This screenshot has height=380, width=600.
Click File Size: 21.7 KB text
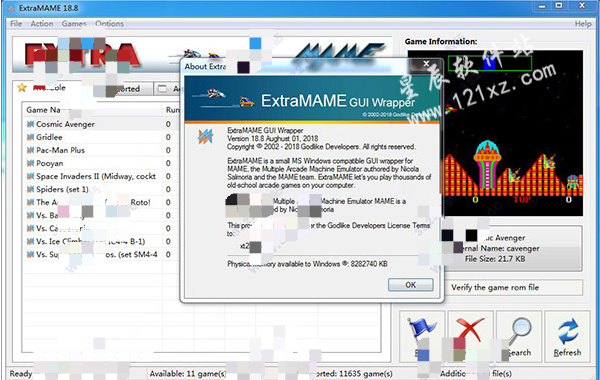[495, 259]
